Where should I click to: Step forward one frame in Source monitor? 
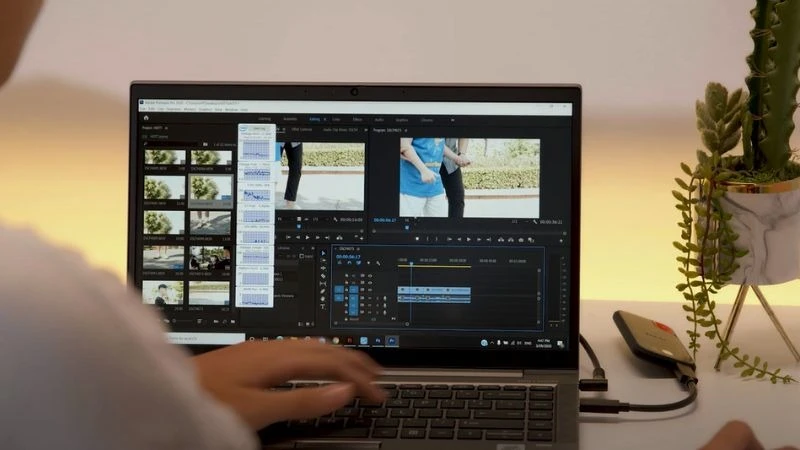pos(317,237)
